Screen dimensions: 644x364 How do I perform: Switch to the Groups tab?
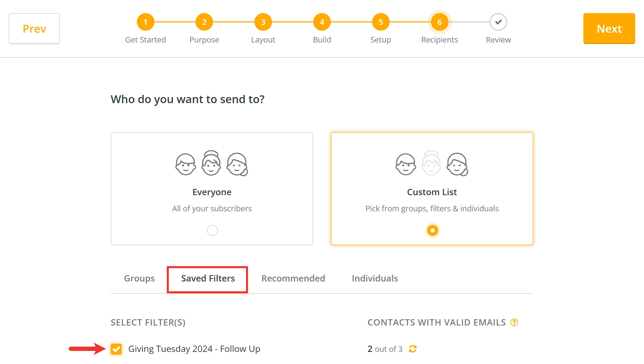(139, 278)
